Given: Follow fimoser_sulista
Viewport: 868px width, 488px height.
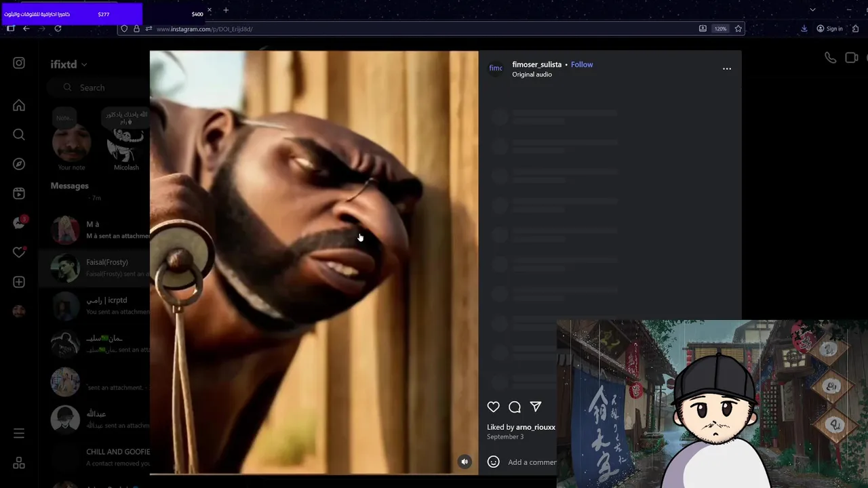Looking at the screenshot, I should [x=582, y=64].
